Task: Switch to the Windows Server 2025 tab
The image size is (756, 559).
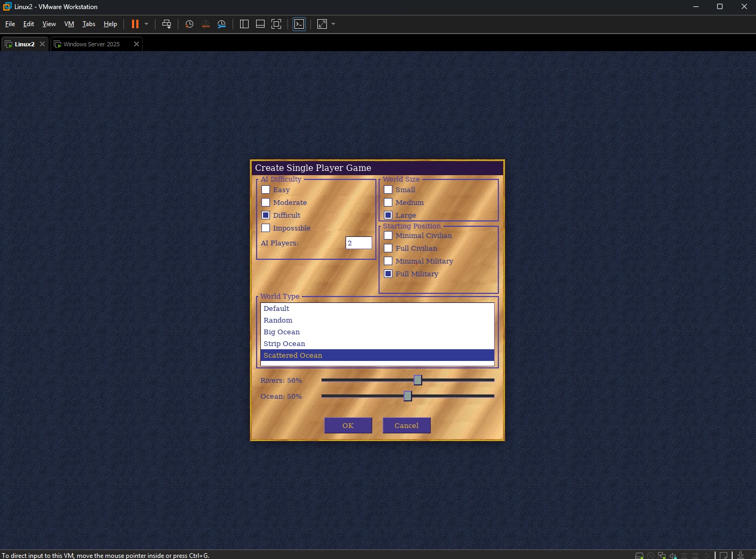Action: (91, 44)
